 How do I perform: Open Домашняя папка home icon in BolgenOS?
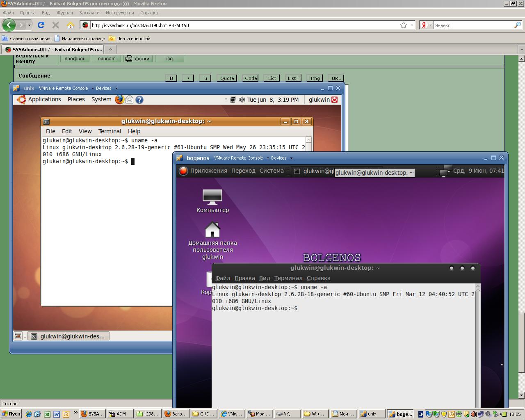tap(212, 240)
